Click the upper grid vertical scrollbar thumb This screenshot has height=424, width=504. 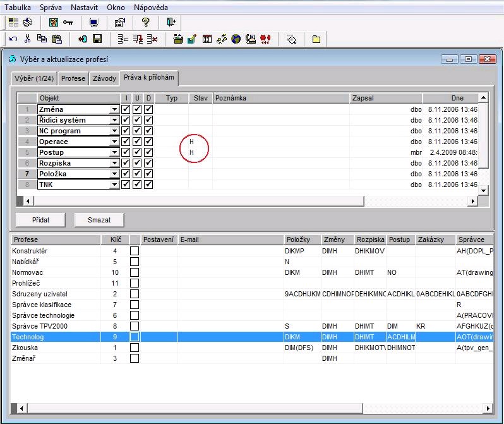pos(483,135)
